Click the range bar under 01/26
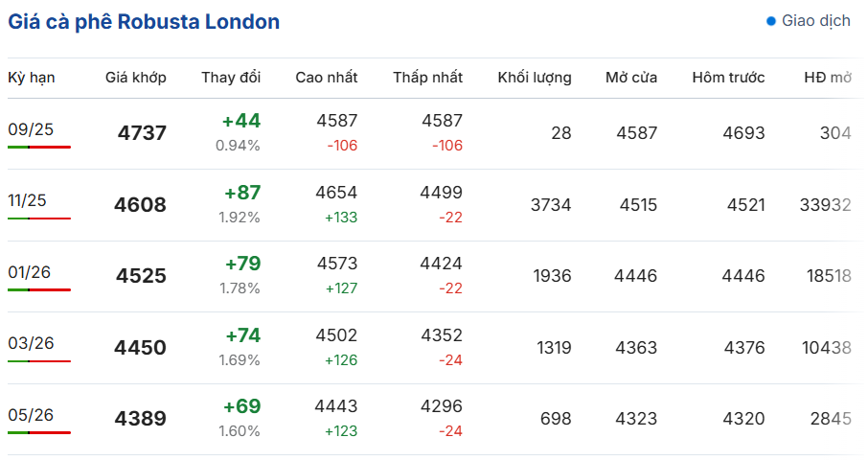Viewport: 868px width, 461px height. click(x=39, y=289)
